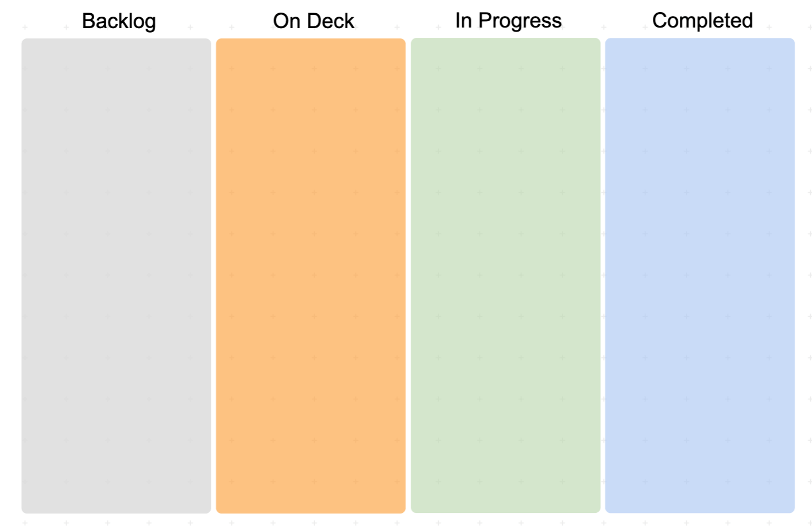
Task: Click empty canvas below the In Progress column
Action: [505, 521]
